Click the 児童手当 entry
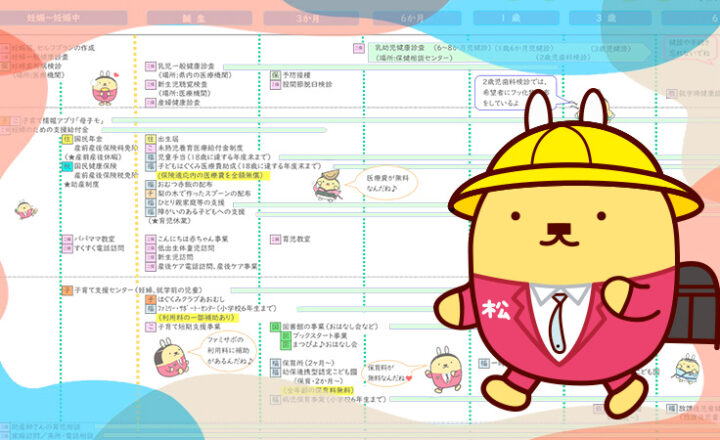The width and height of the screenshot is (720, 440). [x=214, y=157]
